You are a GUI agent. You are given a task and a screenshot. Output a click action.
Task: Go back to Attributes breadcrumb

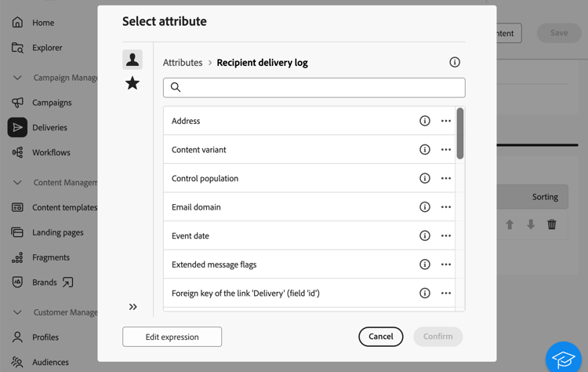183,63
